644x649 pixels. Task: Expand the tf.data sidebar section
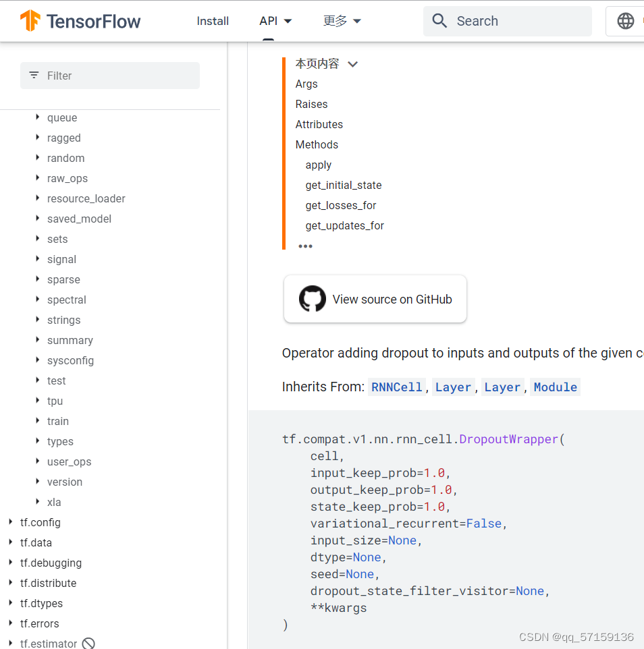9,542
